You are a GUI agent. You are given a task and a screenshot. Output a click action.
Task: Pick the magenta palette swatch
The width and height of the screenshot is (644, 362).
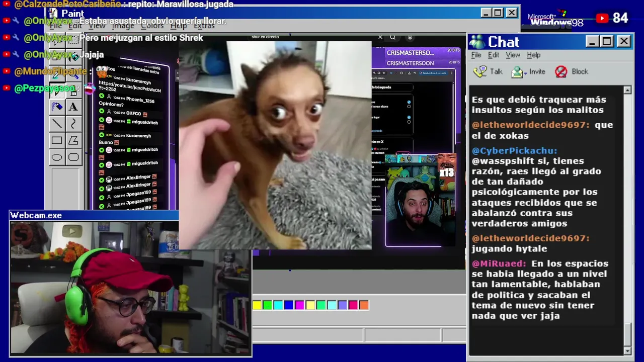click(300, 305)
